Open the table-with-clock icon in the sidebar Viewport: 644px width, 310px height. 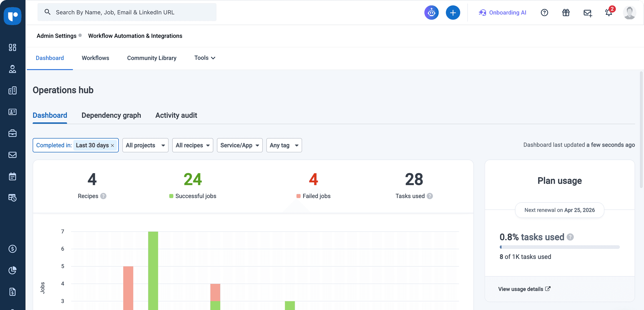12,198
